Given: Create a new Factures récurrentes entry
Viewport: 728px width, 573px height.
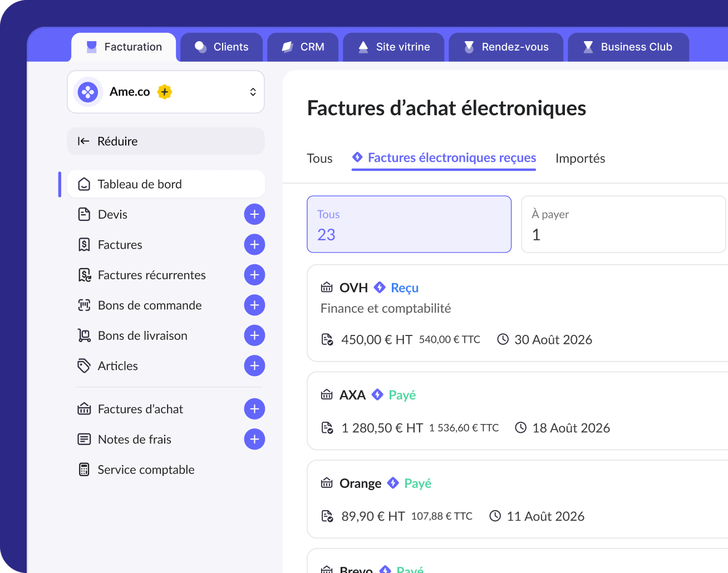Looking at the screenshot, I should [254, 275].
